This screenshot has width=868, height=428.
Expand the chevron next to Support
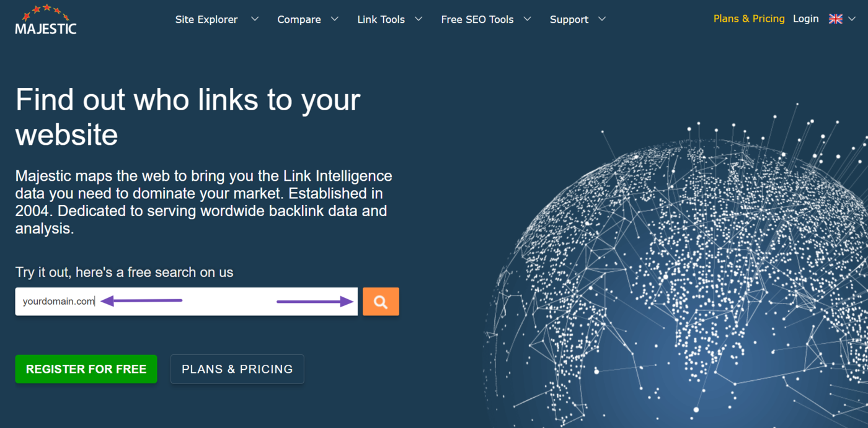(602, 19)
